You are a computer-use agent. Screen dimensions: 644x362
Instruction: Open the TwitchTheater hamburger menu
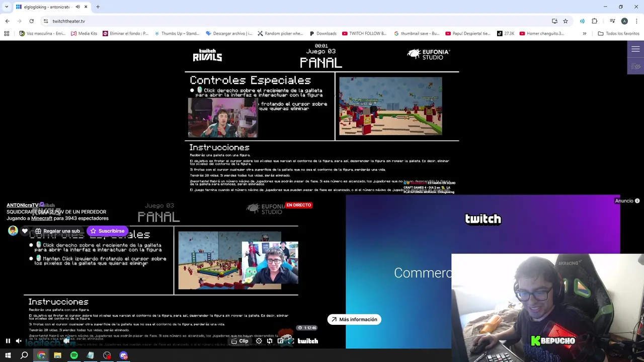click(x=635, y=49)
